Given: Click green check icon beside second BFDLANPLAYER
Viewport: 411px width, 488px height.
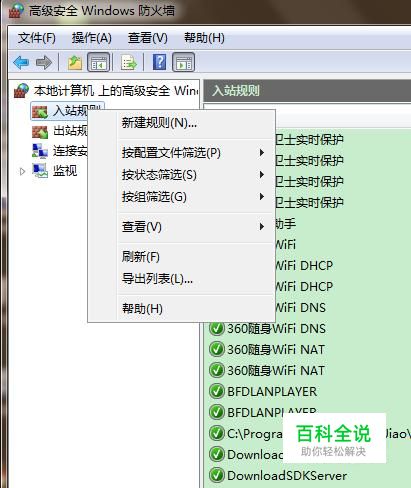Looking at the screenshot, I should (x=217, y=413).
